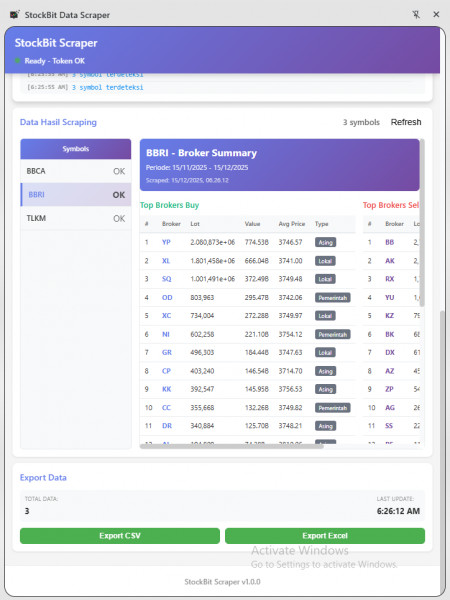Click the Lot column header in buy table
Image resolution: width=450 pixels, height=600 pixels.
[x=195, y=224]
